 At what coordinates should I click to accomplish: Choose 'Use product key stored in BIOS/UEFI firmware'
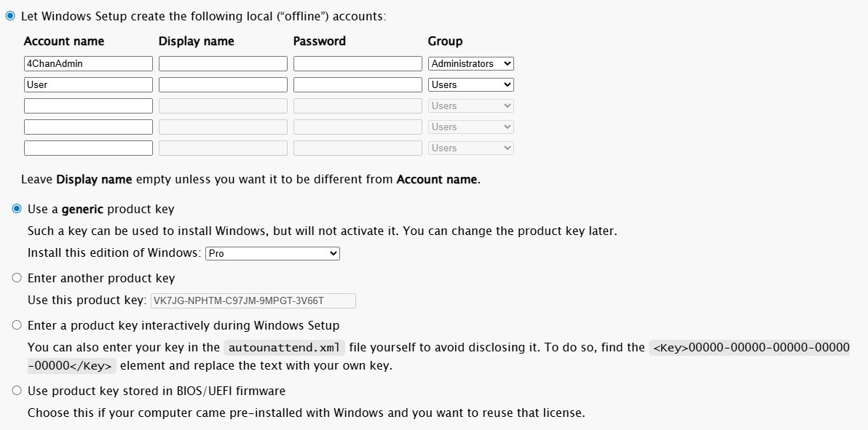pyautogui.click(x=17, y=391)
